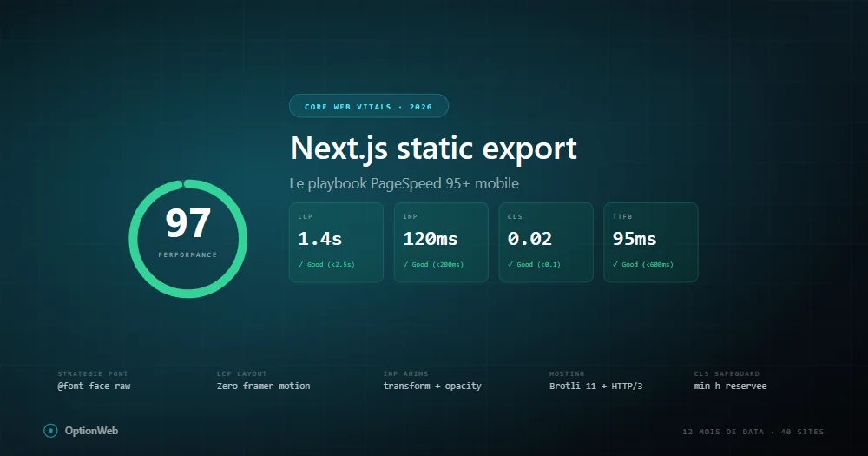Click the STRATEGIE FONT label

coord(93,374)
